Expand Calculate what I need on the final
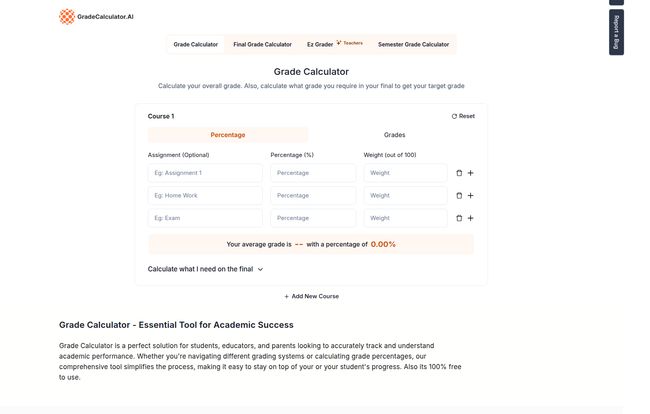Viewport: 650px width, 414px height. click(205, 269)
